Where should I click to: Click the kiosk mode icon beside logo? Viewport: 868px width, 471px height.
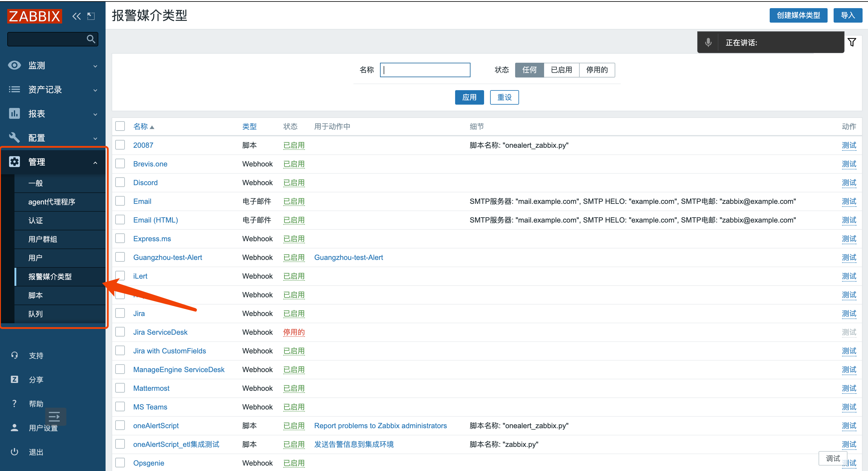point(91,16)
